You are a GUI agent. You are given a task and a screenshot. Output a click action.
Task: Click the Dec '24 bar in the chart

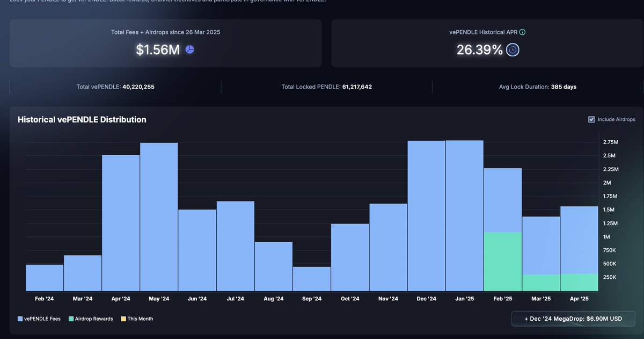[x=426, y=215]
